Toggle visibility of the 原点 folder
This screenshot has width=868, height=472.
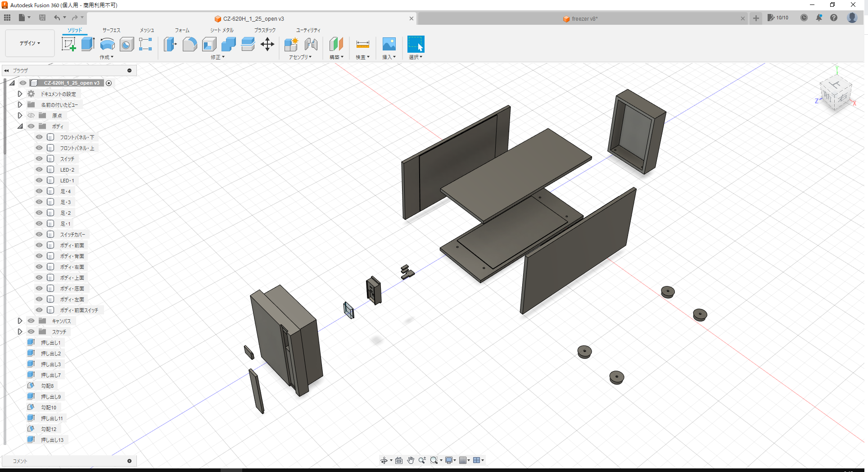(31, 115)
